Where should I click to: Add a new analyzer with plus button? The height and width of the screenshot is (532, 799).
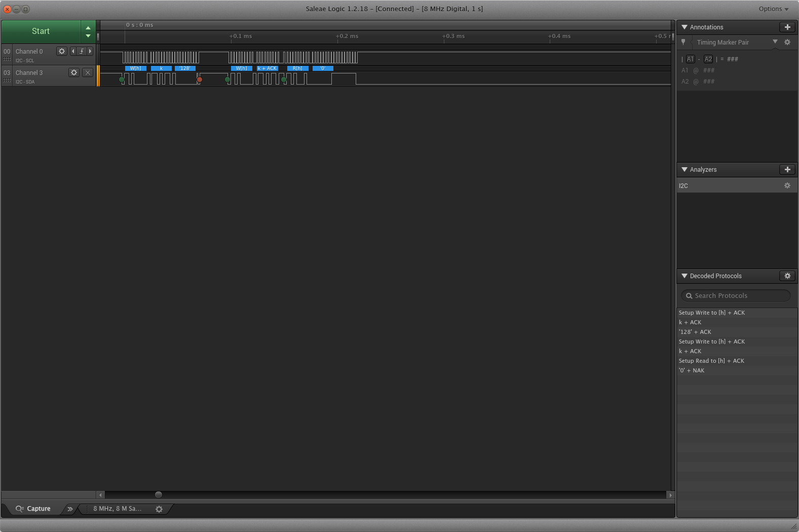point(787,170)
